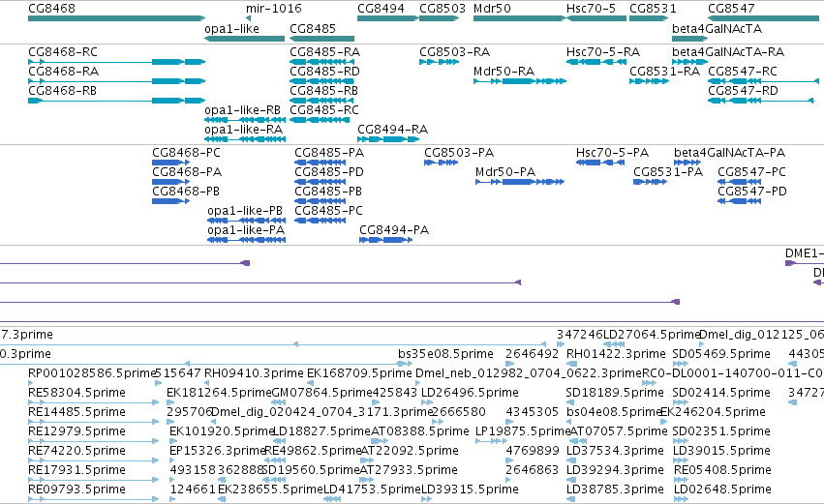The image size is (824, 504).
Task: Click the CG8468-PB protein label
Action: (x=186, y=192)
